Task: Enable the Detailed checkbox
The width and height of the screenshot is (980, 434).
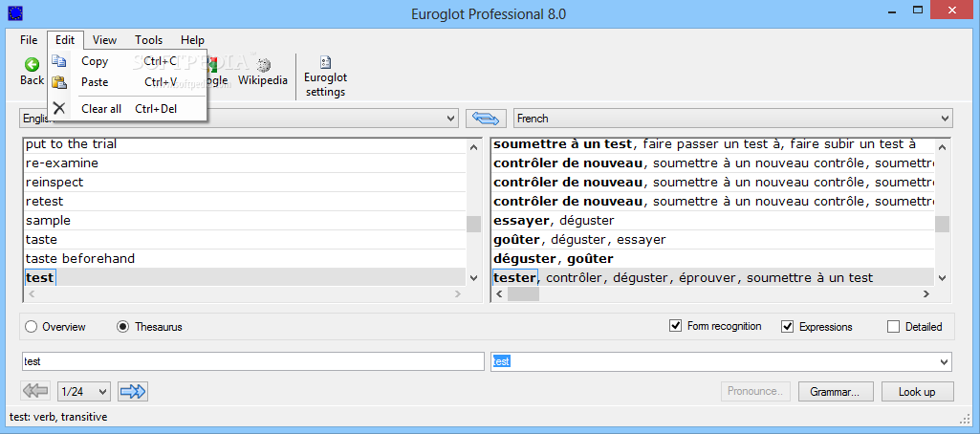Action: (x=893, y=327)
